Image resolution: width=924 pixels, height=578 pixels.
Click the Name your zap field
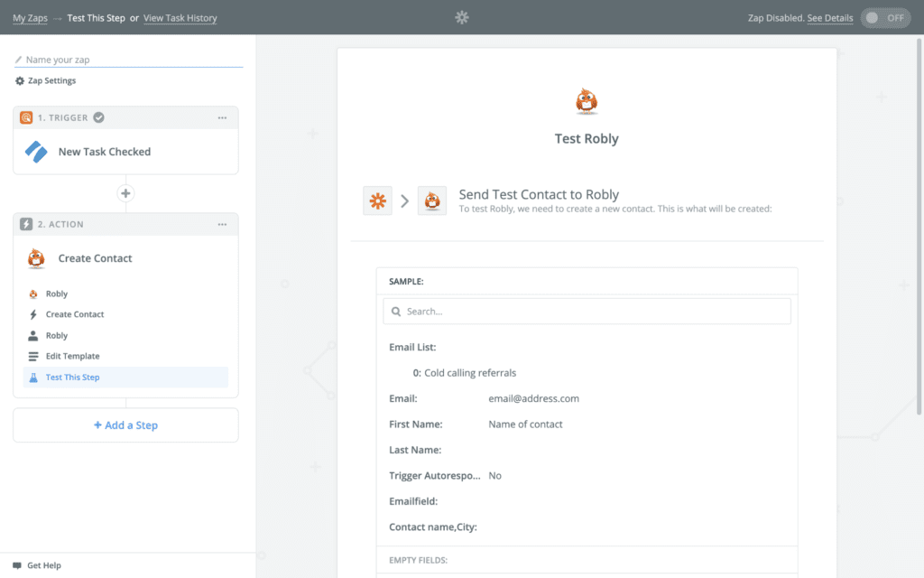tap(128, 60)
